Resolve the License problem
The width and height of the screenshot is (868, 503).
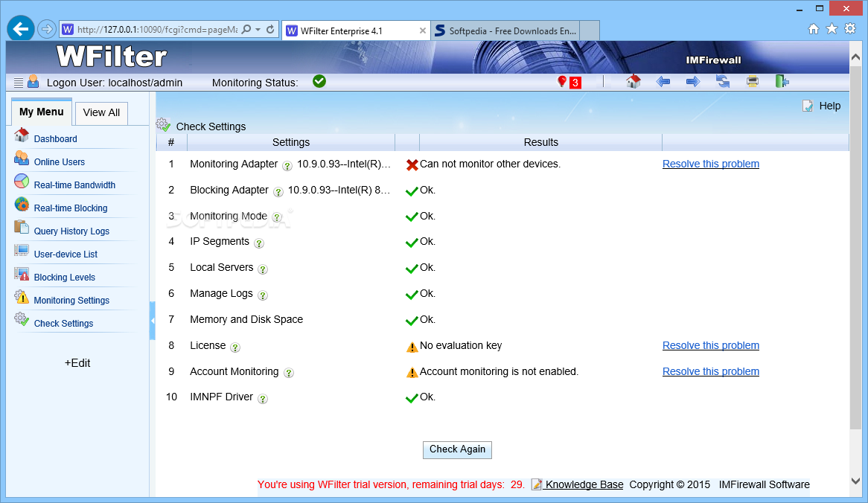pos(711,345)
